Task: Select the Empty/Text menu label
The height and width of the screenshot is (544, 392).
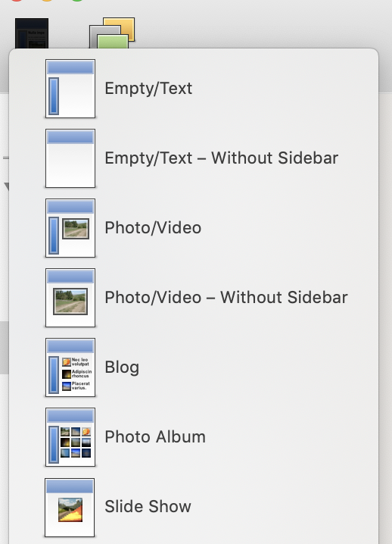Action: pyautogui.click(x=148, y=89)
